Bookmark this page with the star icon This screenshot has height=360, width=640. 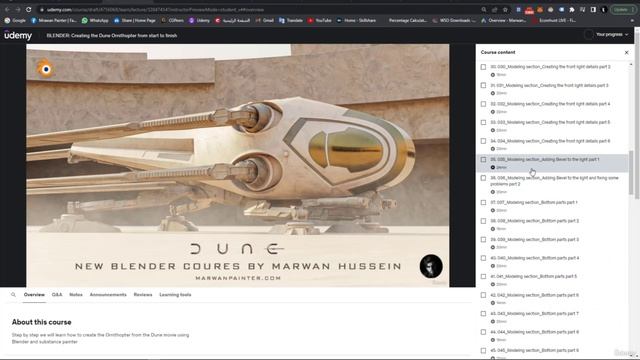click(505, 9)
